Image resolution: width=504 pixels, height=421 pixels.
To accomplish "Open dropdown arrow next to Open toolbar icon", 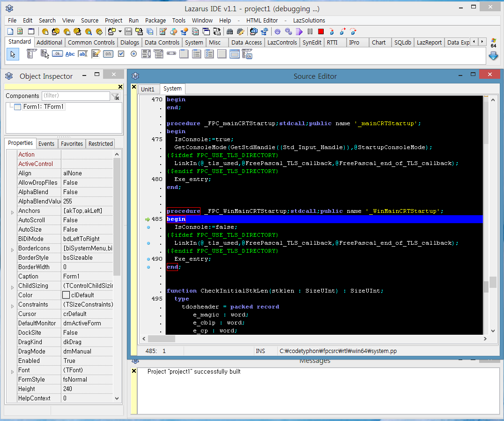I will tap(120, 31).
